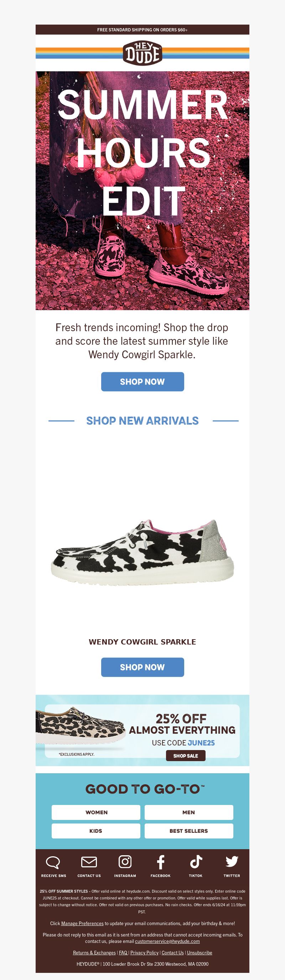The image size is (285, 980).
Task: Click the Contact Us envelope icon
Action: (89, 862)
